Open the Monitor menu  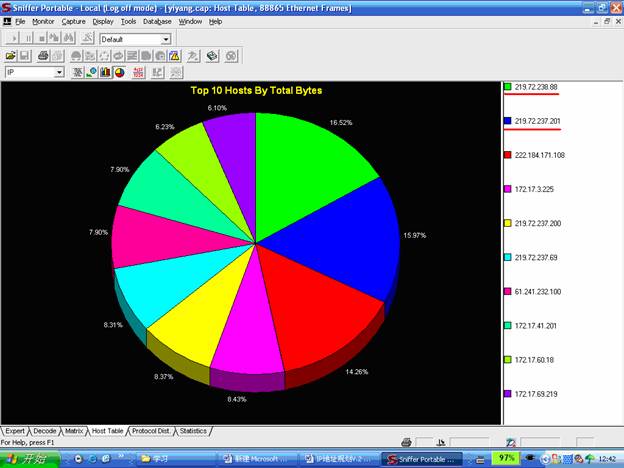[x=43, y=21]
